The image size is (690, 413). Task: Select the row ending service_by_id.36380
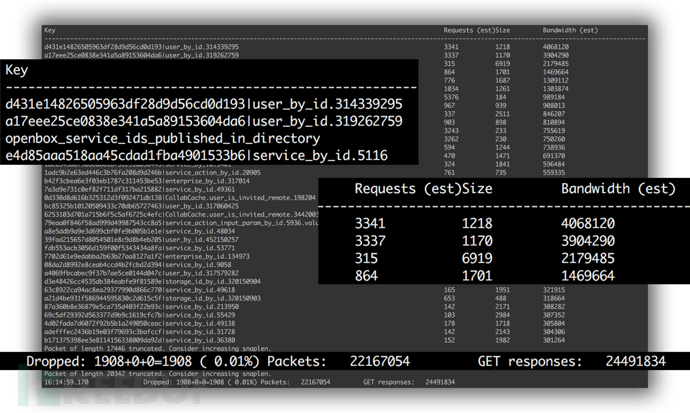coord(139,340)
